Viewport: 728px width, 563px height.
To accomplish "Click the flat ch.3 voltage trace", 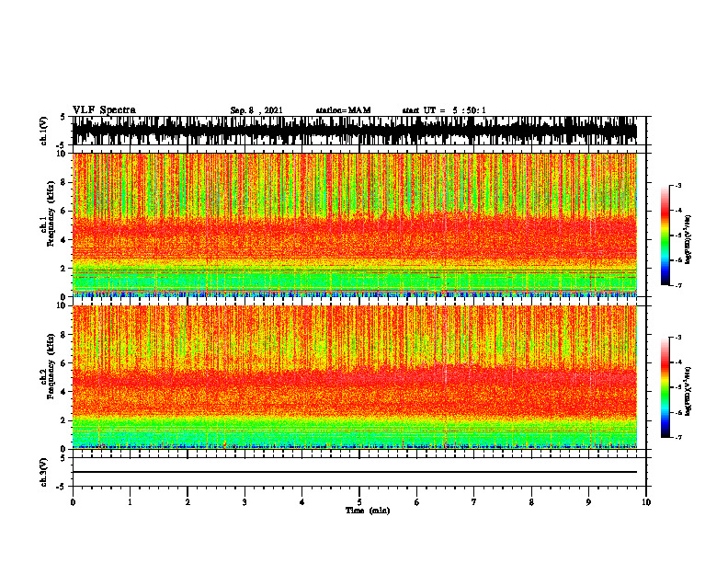I will (355, 472).
